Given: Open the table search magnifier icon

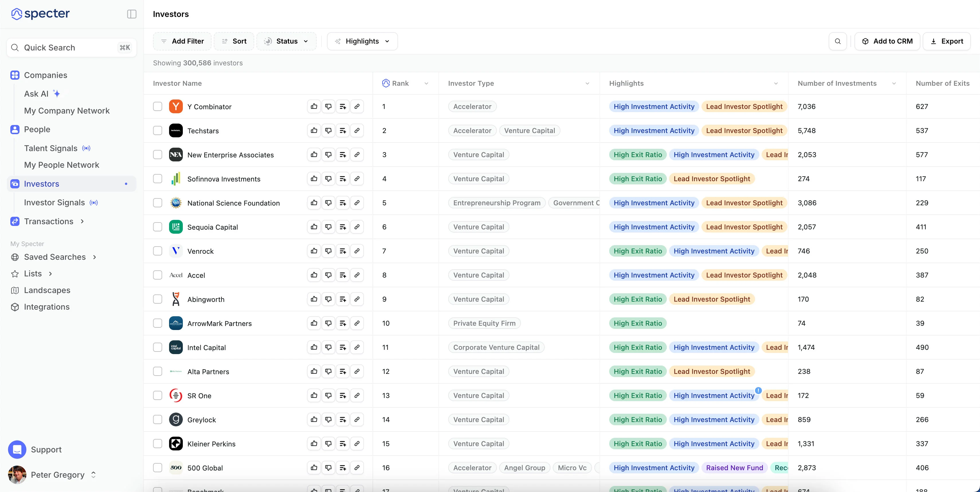Looking at the screenshot, I should (x=838, y=41).
